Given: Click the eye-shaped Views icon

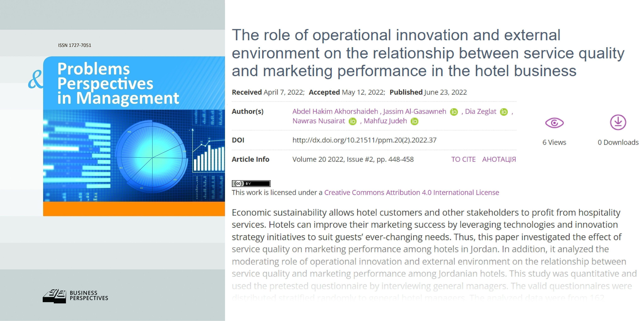Looking at the screenshot, I should 554,123.
